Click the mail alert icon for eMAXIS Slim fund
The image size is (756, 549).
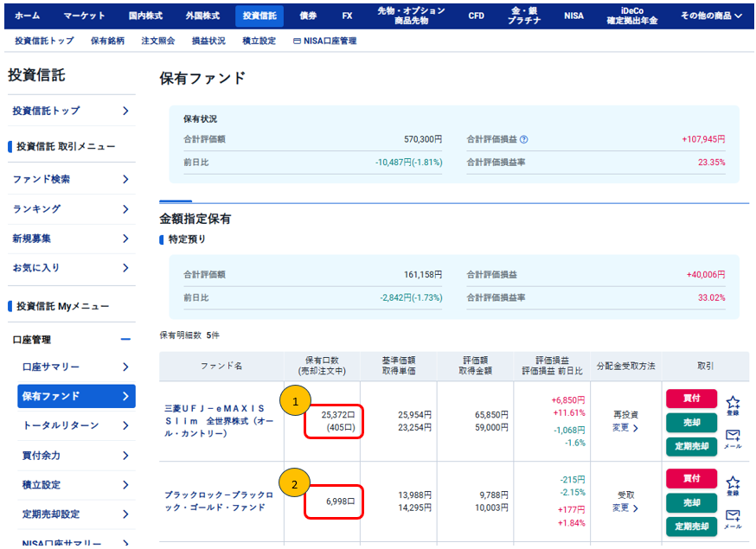733,438
